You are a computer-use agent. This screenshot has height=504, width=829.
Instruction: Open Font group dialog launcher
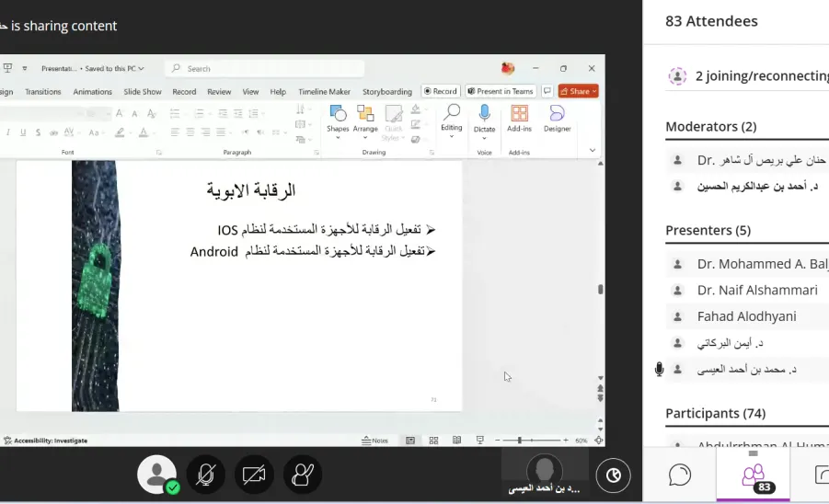coord(158,152)
